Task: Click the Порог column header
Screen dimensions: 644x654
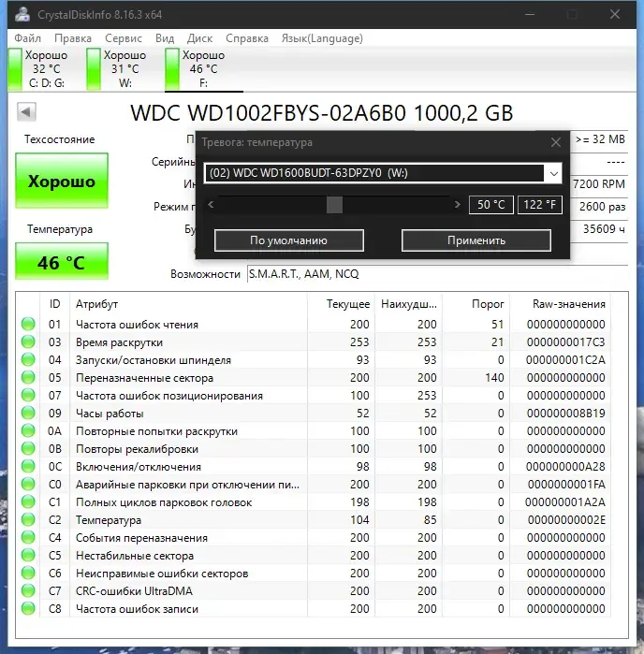Action: pyautogui.click(x=476, y=304)
